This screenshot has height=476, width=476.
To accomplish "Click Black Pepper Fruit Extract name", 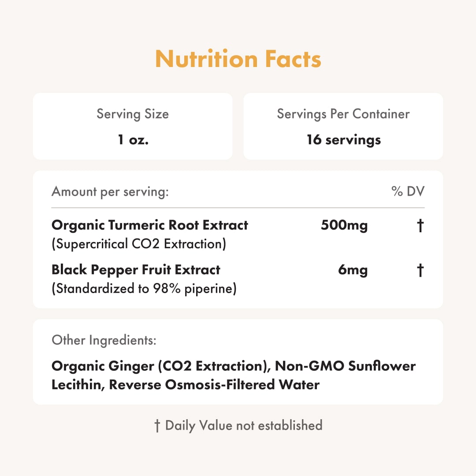I will click(x=136, y=270).
